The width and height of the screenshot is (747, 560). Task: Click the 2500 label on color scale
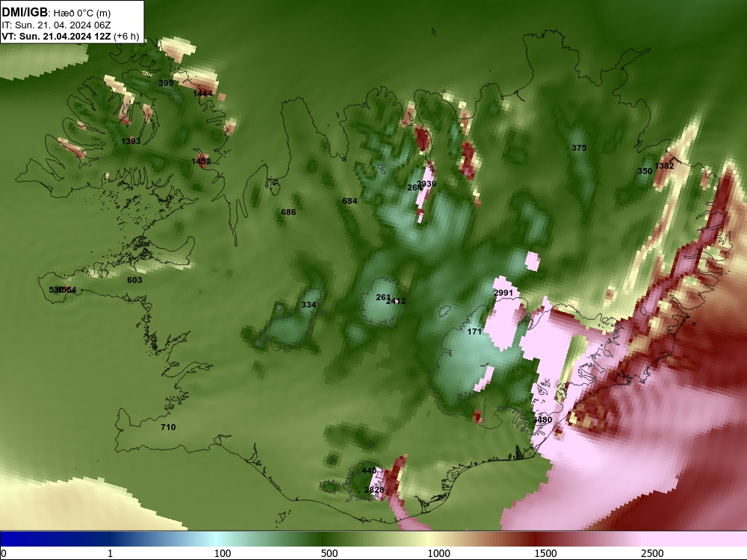tap(652, 553)
